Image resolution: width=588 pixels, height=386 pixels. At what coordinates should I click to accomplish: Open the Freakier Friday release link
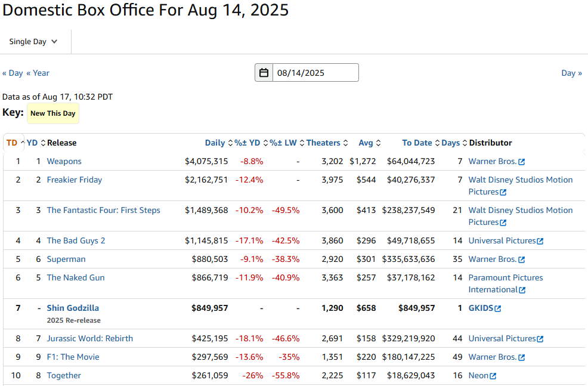coord(75,180)
